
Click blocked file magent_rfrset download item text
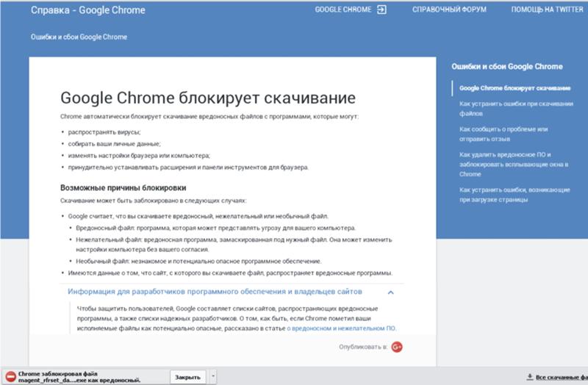[x=79, y=377]
